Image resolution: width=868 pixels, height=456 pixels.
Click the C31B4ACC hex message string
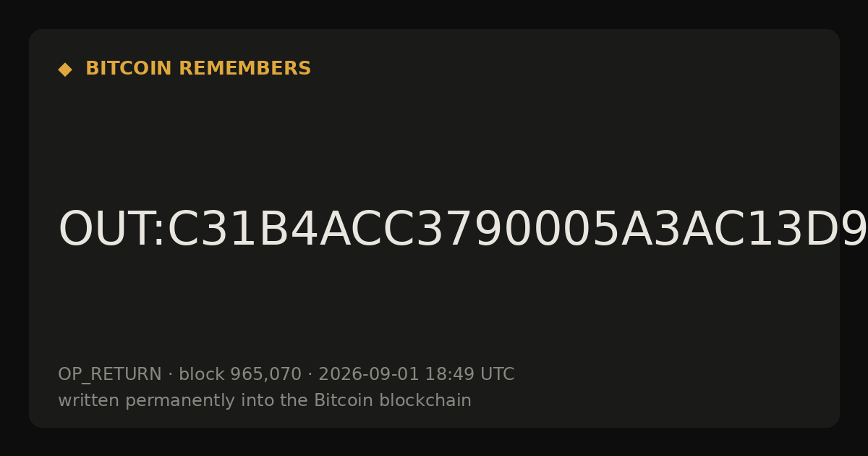tap(517, 230)
